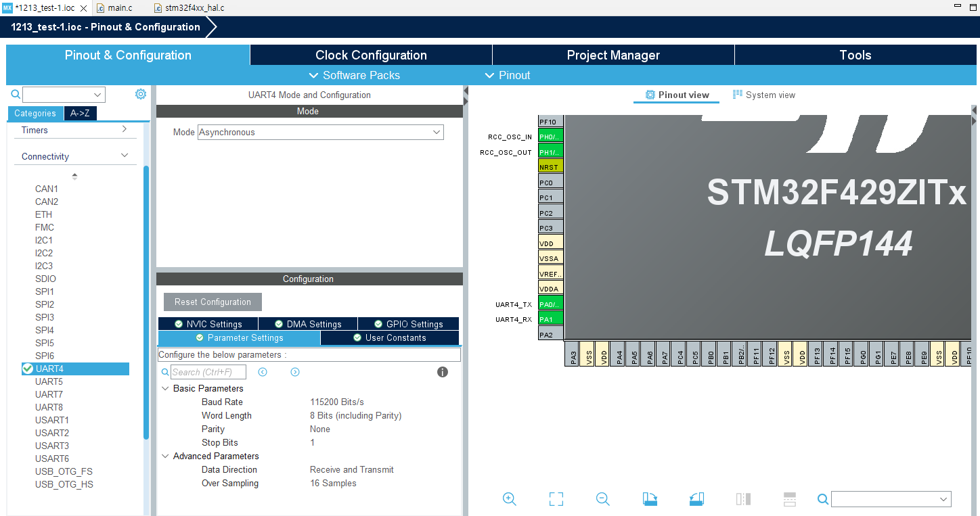Click the Word Length 8 Bits value
The width and height of the screenshot is (980, 516).
356,416
